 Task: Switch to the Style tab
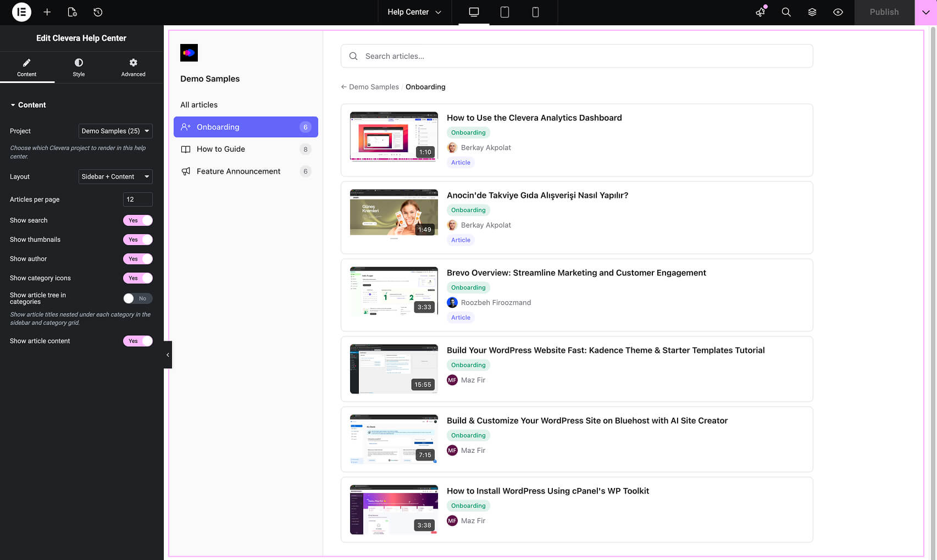[x=79, y=66]
